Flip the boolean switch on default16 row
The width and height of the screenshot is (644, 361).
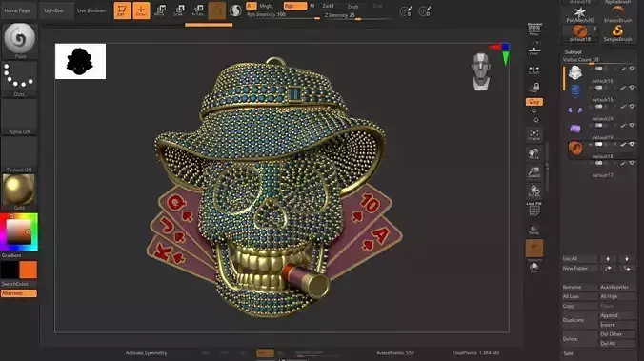(x=598, y=69)
